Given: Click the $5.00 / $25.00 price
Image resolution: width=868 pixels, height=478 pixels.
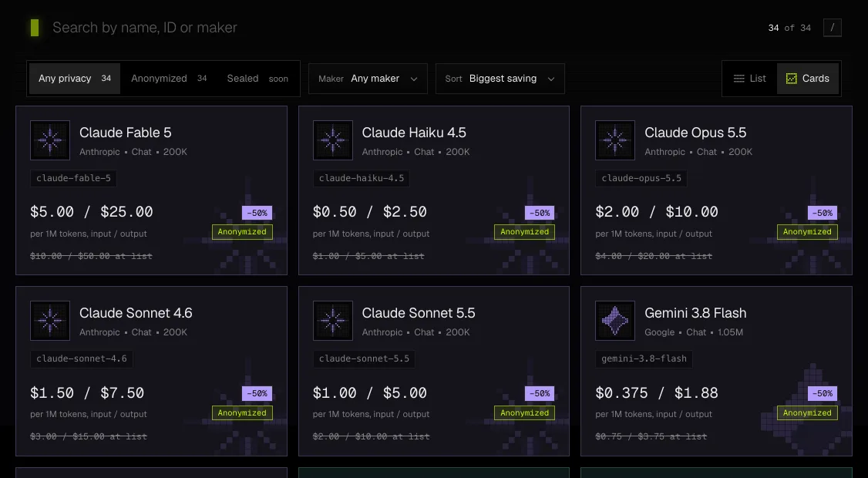Looking at the screenshot, I should point(91,212).
